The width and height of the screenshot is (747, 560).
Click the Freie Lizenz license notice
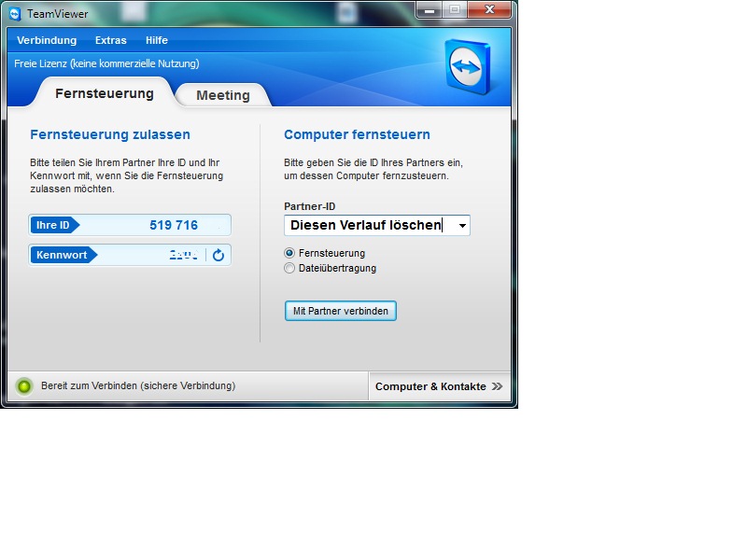(x=106, y=63)
